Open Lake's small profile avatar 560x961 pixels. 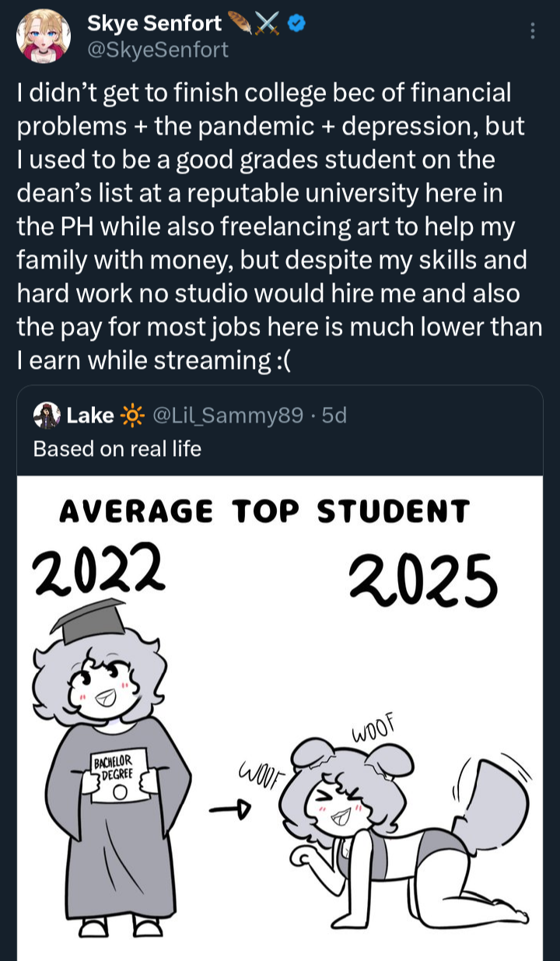point(47,416)
